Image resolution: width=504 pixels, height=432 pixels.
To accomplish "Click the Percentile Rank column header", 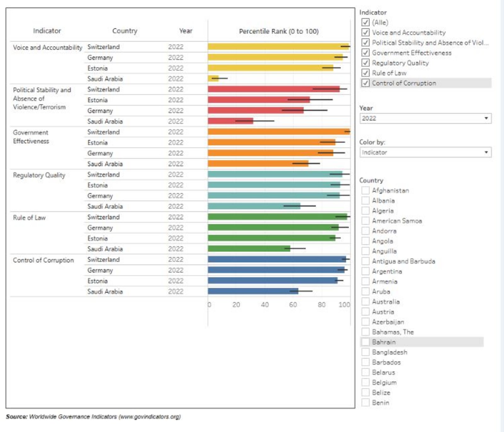I will click(279, 31).
